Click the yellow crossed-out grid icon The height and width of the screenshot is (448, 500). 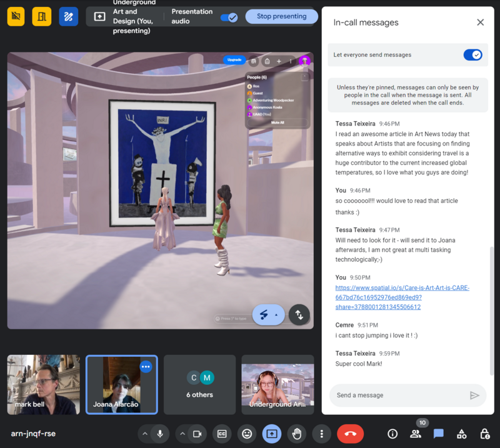pyautogui.click(x=16, y=16)
